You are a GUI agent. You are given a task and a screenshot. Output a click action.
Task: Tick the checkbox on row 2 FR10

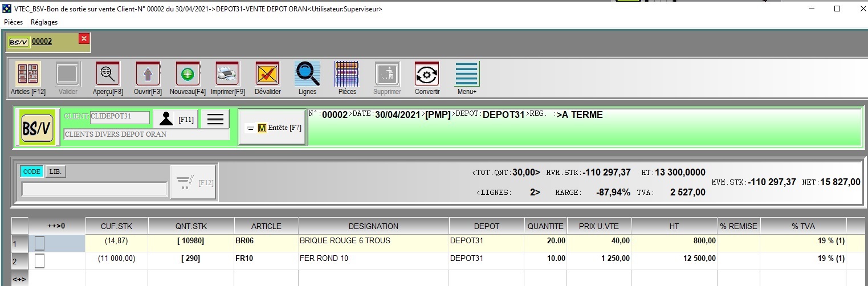click(x=39, y=261)
